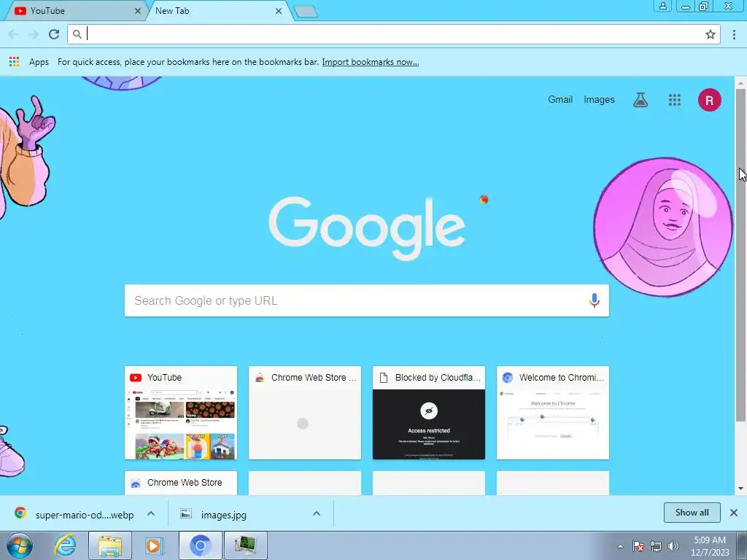Click the forward navigation arrow

[x=34, y=34]
